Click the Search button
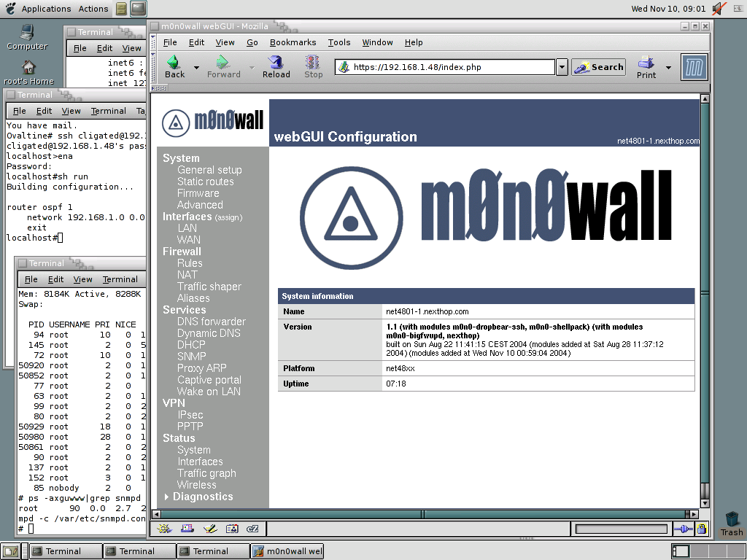The width and height of the screenshot is (747, 560). [599, 67]
